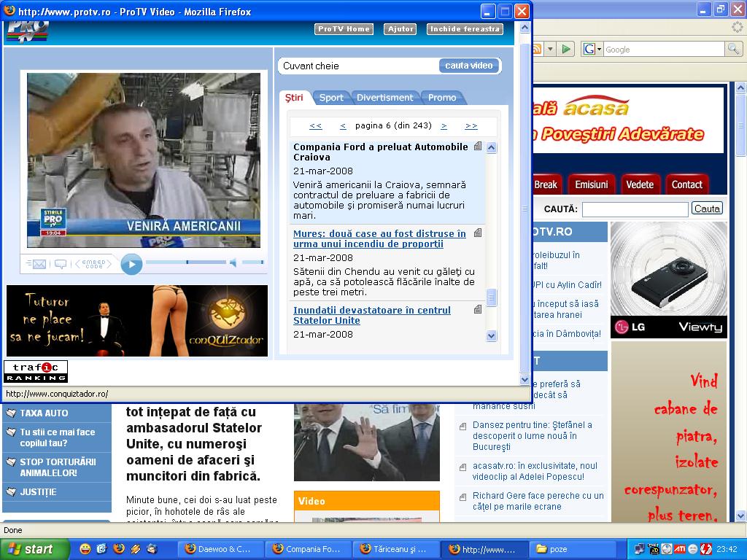
Task: Click the green Go arrow in background Firefox
Action: (566, 49)
